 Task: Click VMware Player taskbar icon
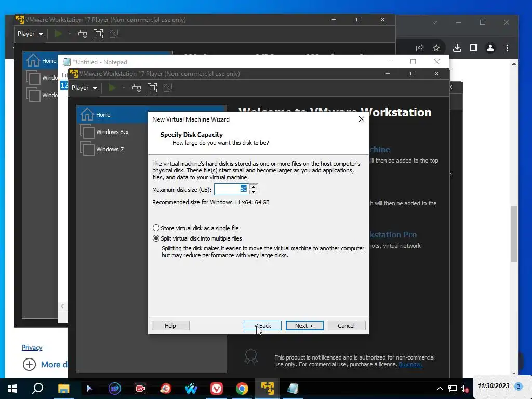click(268, 389)
